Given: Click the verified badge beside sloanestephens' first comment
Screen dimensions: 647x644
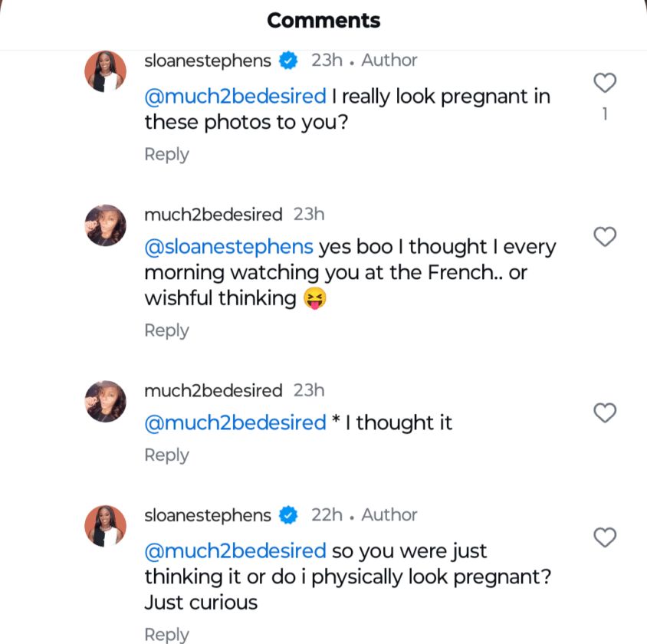Looking at the screenshot, I should click(x=289, y=60).
